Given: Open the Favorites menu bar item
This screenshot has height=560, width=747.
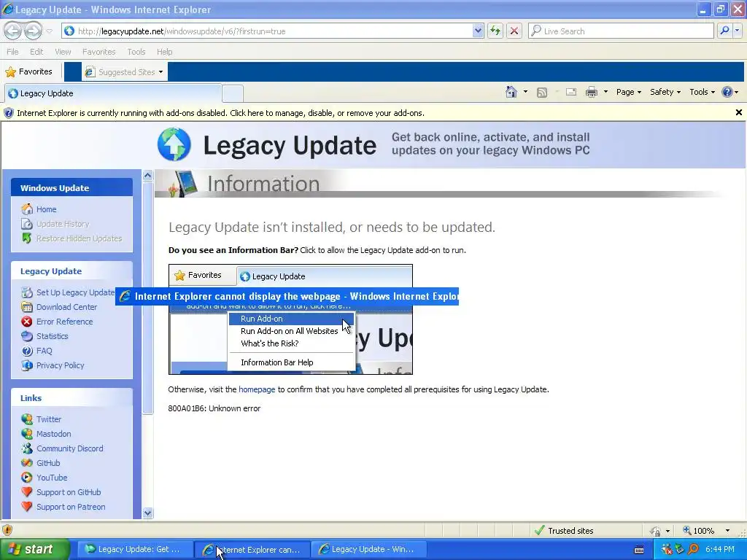Looking at the screenshot, I should (98, 52).
